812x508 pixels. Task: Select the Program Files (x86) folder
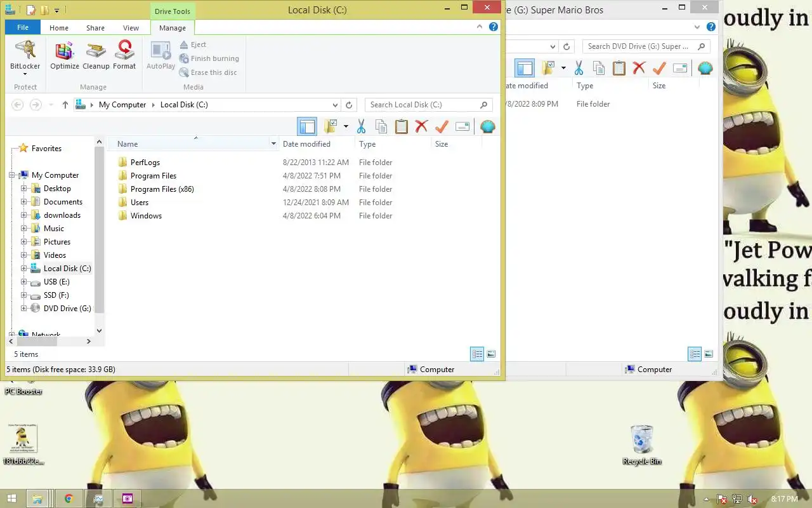coord(162,189)
